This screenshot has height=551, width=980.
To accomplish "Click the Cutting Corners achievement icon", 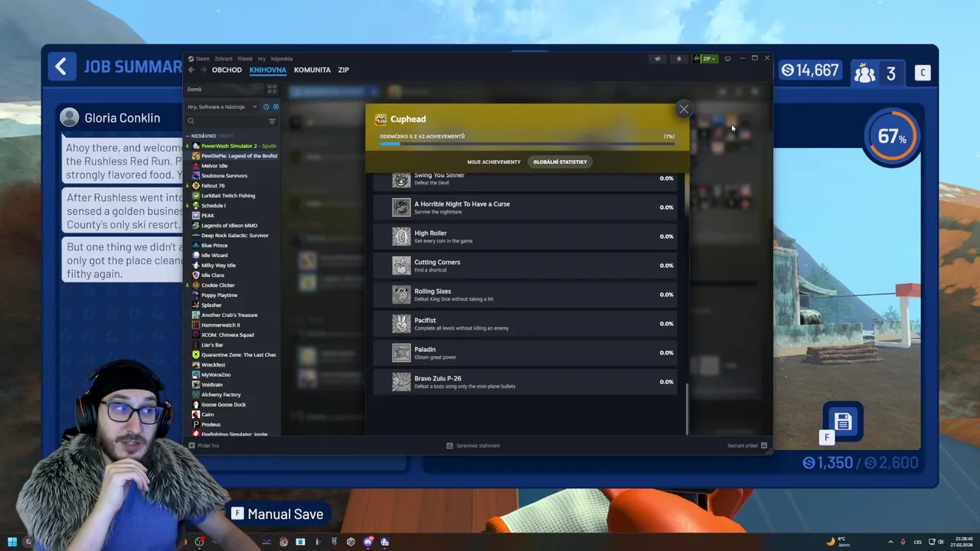I will (x=401, y=266).
